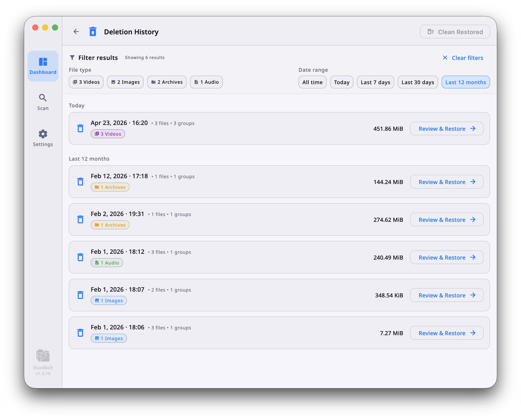521x420 pixels.
Task: Click the 1 Images tag on 18:06 entry
Action: 109,338
